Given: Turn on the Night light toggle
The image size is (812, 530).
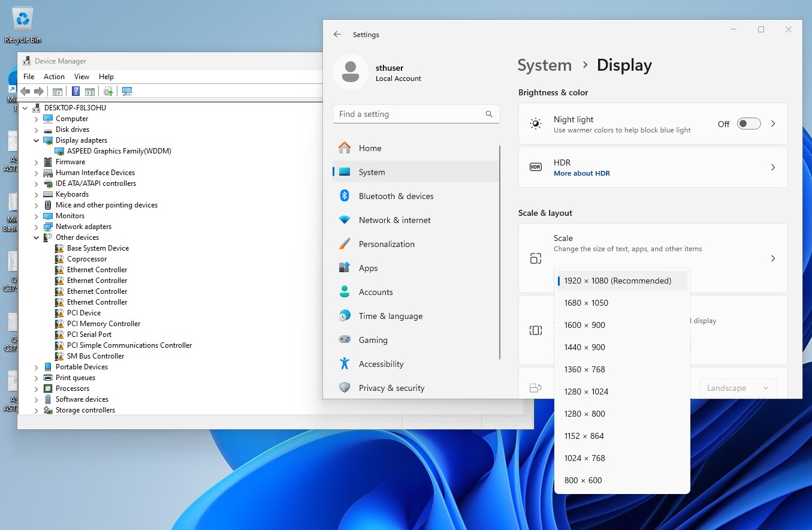Looking at the screenshot, I should (748, 124).
